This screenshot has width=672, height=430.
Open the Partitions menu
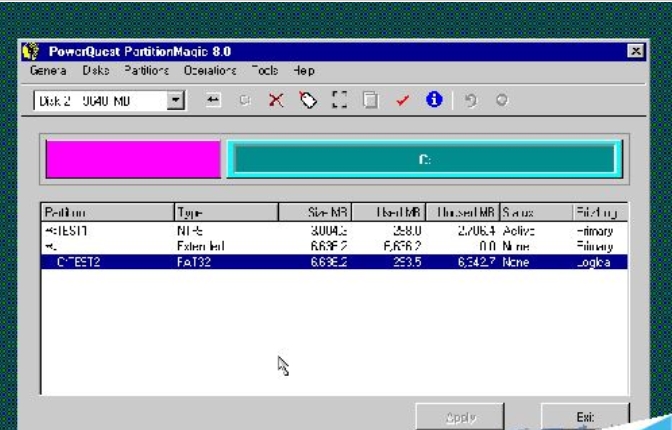146,71
